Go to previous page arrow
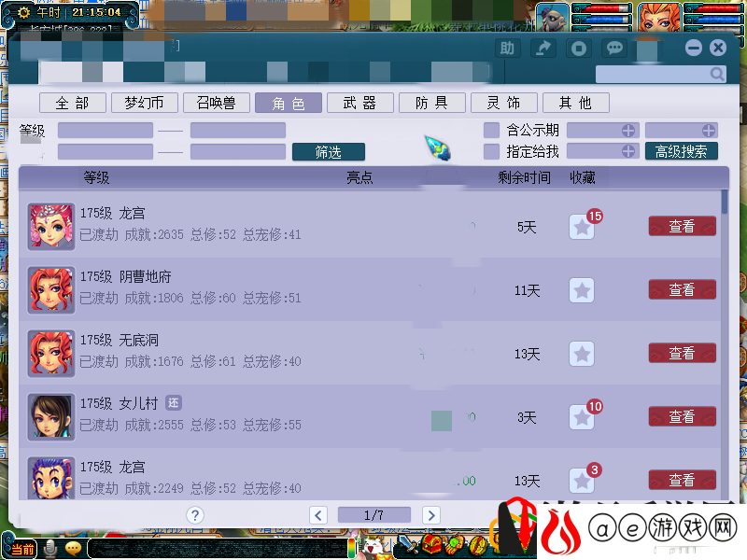Viewport: 747px width, 560px height. (x=318, y=515)
